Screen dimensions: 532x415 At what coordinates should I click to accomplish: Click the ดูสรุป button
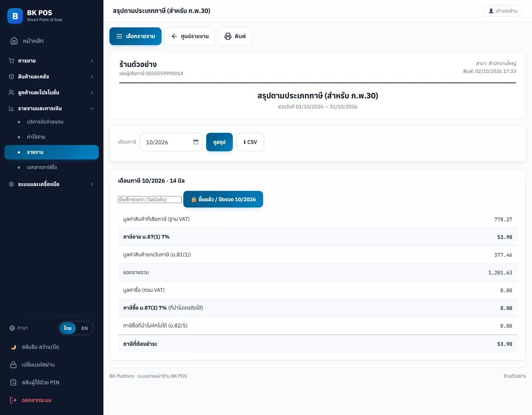click(219, 142)
